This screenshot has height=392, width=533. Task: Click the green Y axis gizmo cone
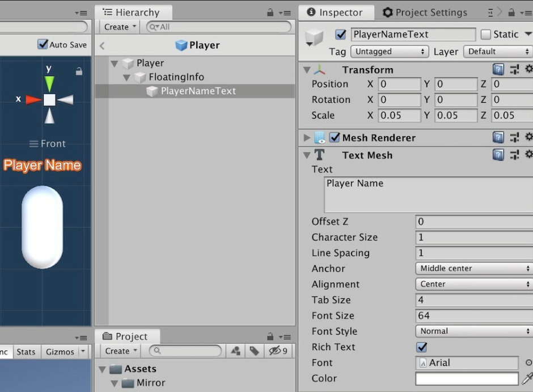click(49, 83)
